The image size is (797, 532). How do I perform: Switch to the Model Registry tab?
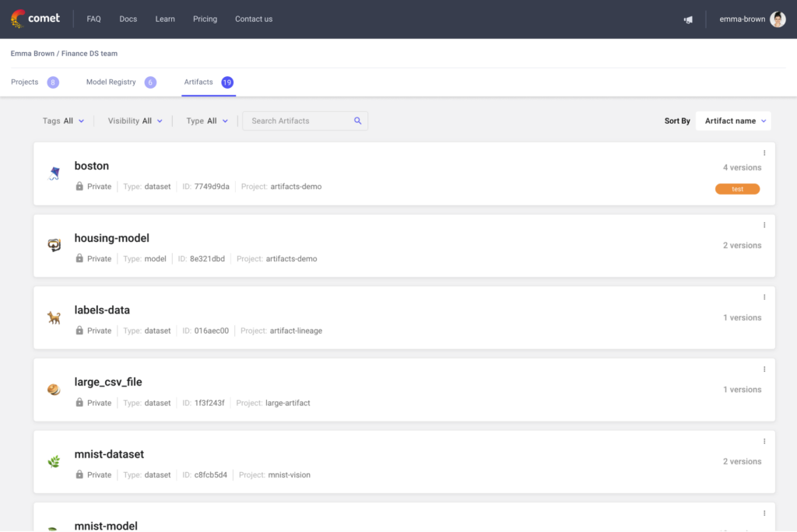pos(111,82)
